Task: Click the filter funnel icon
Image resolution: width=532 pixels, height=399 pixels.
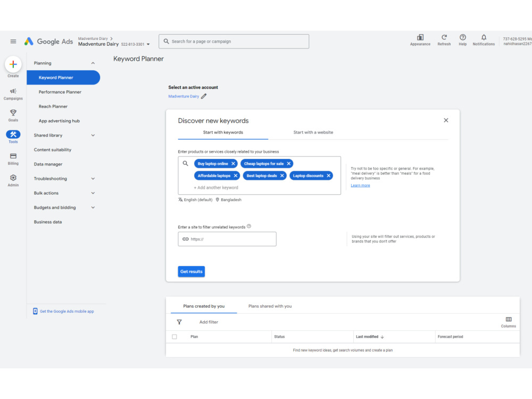Action: click(179, 322)
